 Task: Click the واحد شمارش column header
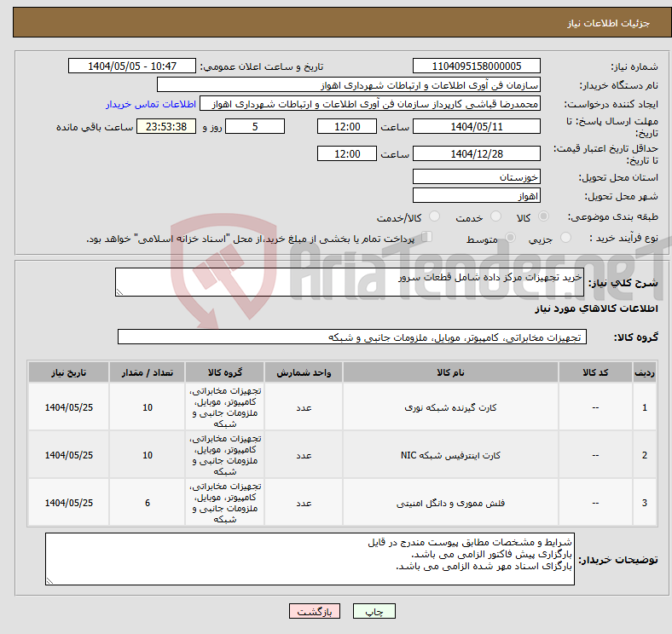tap(304, 372)
